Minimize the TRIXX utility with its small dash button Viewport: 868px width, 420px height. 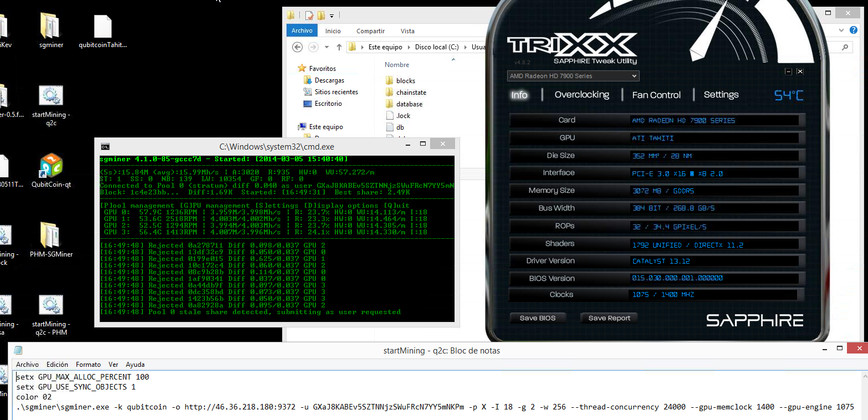click(x=788, y=71)
